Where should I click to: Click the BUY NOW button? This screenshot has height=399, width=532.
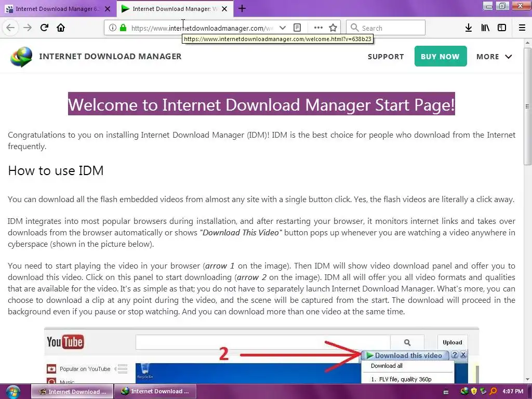(441, 56)
